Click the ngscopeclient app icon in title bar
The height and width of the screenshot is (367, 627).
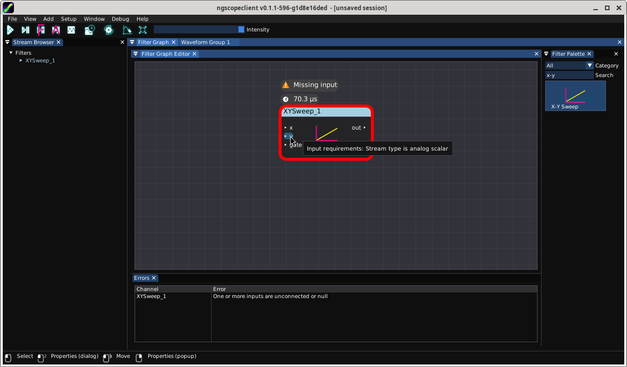[8, 8]
